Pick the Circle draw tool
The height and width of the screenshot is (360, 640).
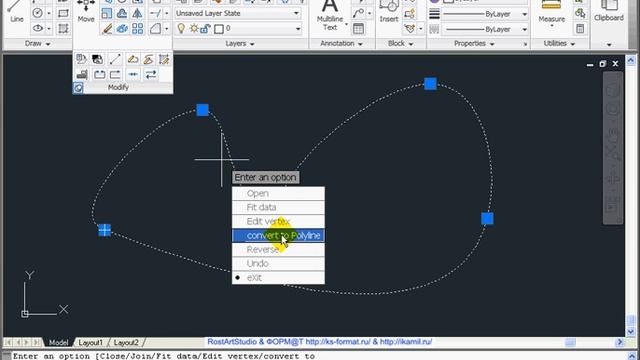(37, 13)
